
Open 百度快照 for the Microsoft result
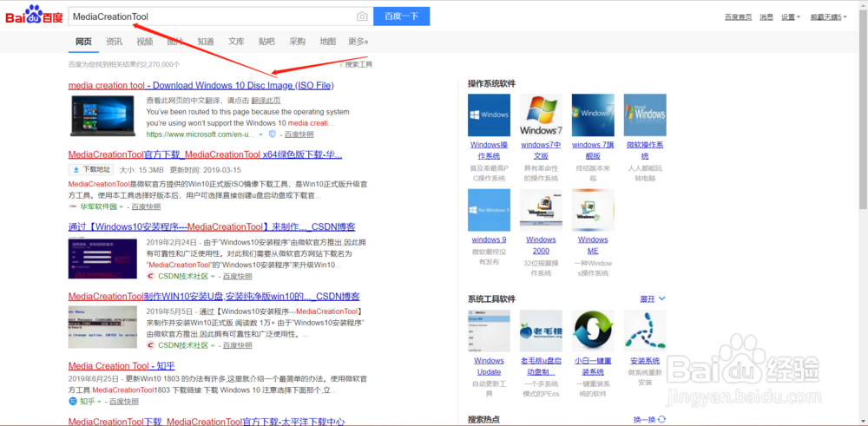tap(299, 135)
